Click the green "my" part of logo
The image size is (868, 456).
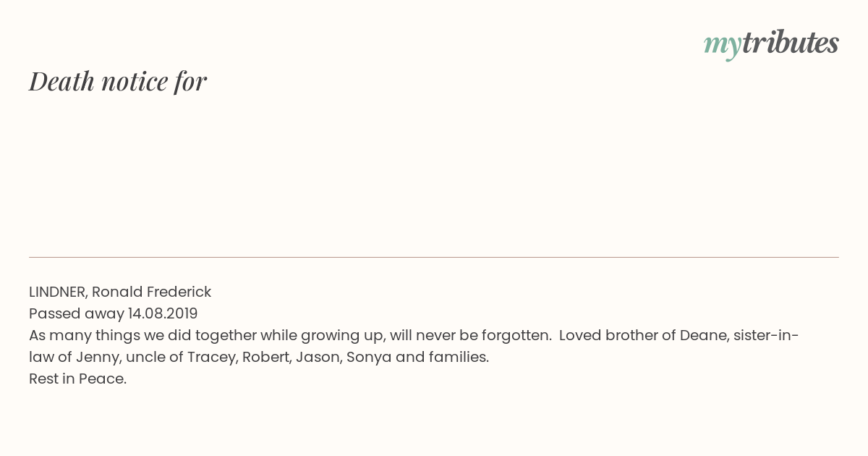point(723,46)
